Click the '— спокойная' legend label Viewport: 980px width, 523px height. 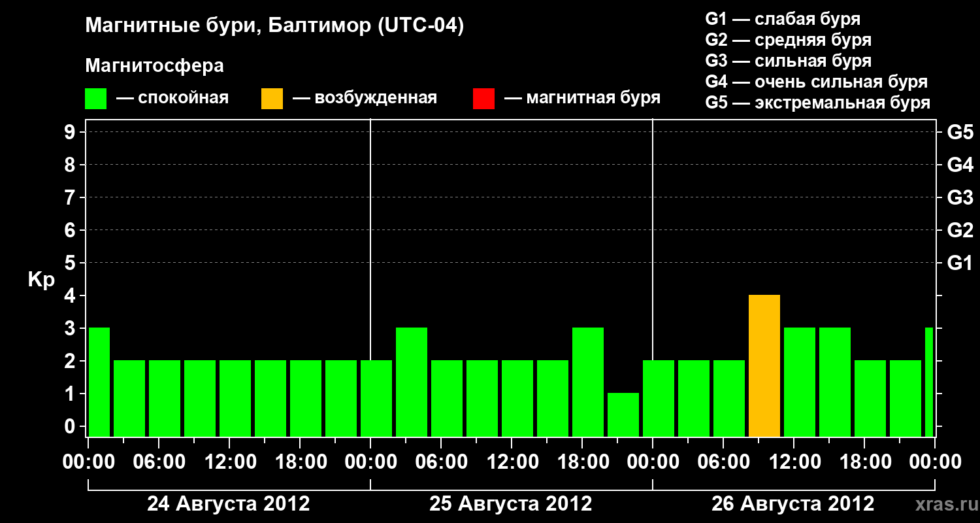(172, 99)
